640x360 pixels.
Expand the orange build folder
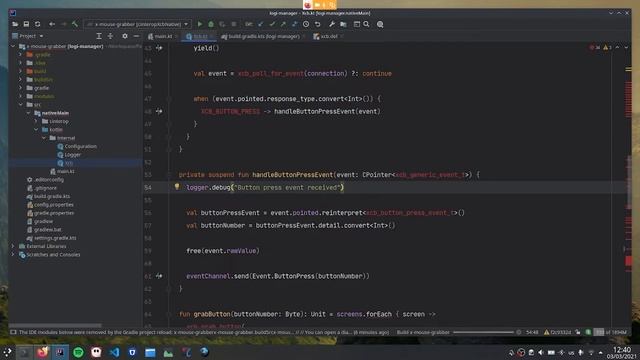coord(20,71)
